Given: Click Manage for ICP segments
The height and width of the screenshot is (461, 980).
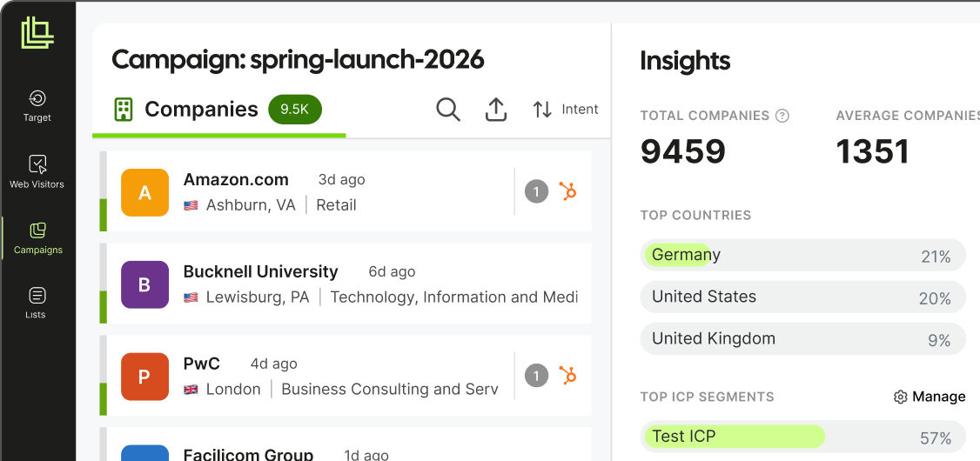Looking at the screenshot, I should pyautogui.click(x=938, y=397).
